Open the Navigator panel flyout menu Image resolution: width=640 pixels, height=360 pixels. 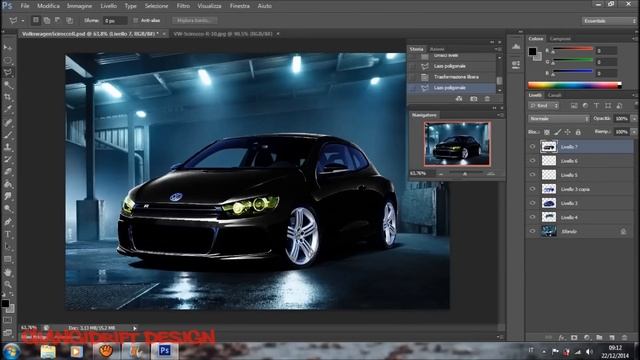click(499, 115)
